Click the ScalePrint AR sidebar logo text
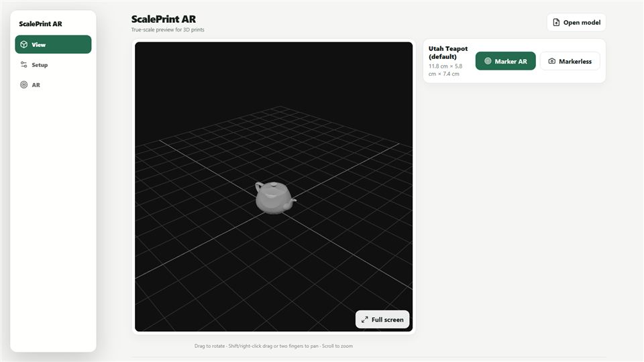644x362 pixels. click(40, 24)
